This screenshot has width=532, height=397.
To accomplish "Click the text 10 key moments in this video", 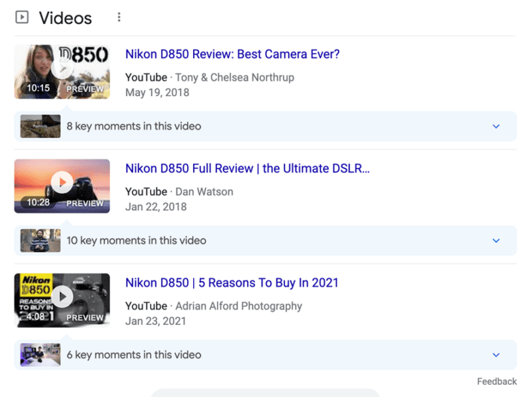I will [x=136, y=241].
